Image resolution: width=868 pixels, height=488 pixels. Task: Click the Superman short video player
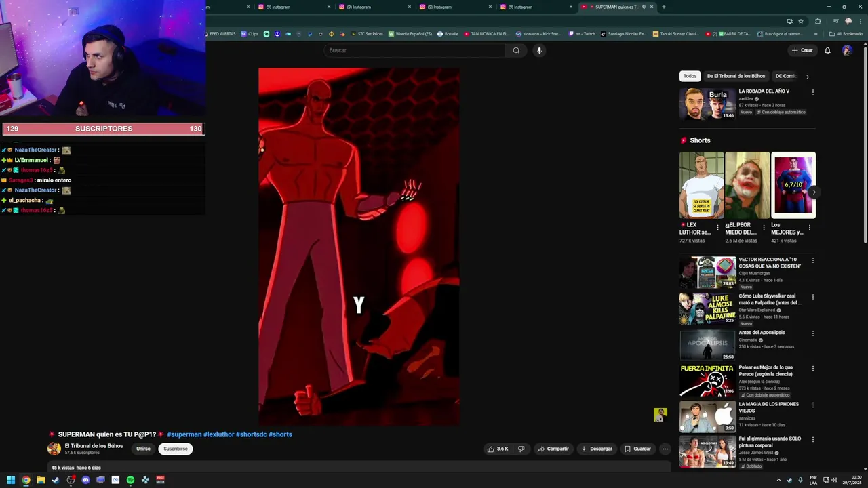pyautogui.click(x=359, y=247)
